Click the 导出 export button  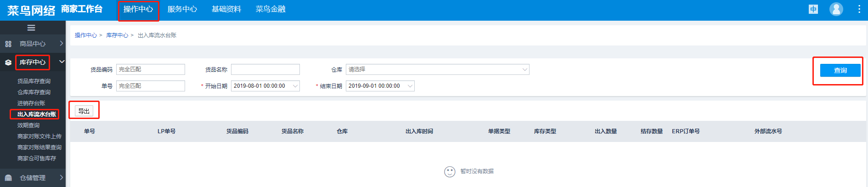[x=84, y=111]
